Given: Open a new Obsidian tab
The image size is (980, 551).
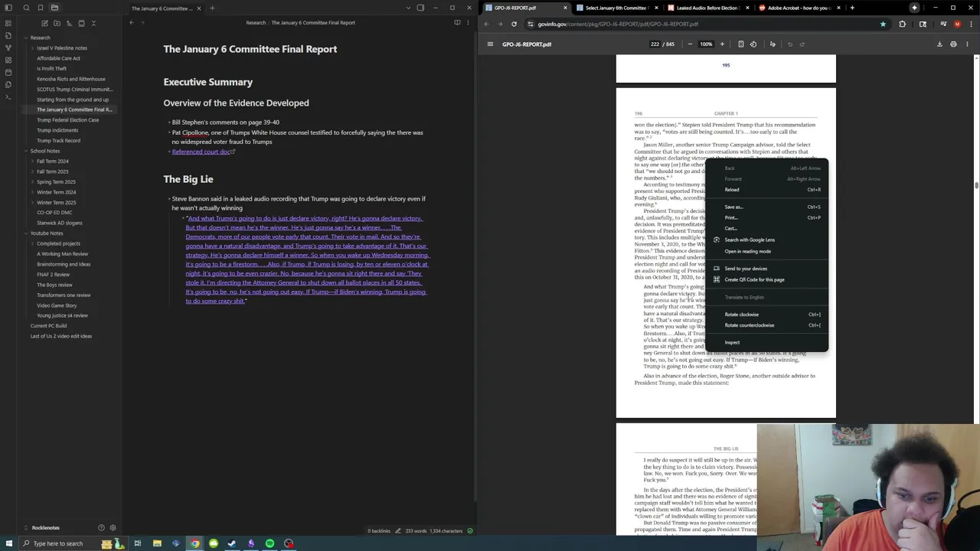Looking at the screenshot, I should coord(212,8).
